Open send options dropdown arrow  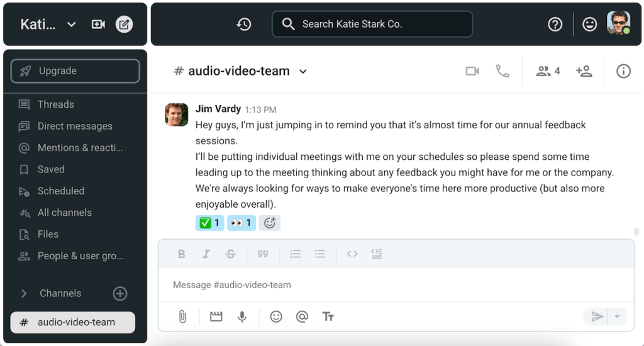coord(617,316)
